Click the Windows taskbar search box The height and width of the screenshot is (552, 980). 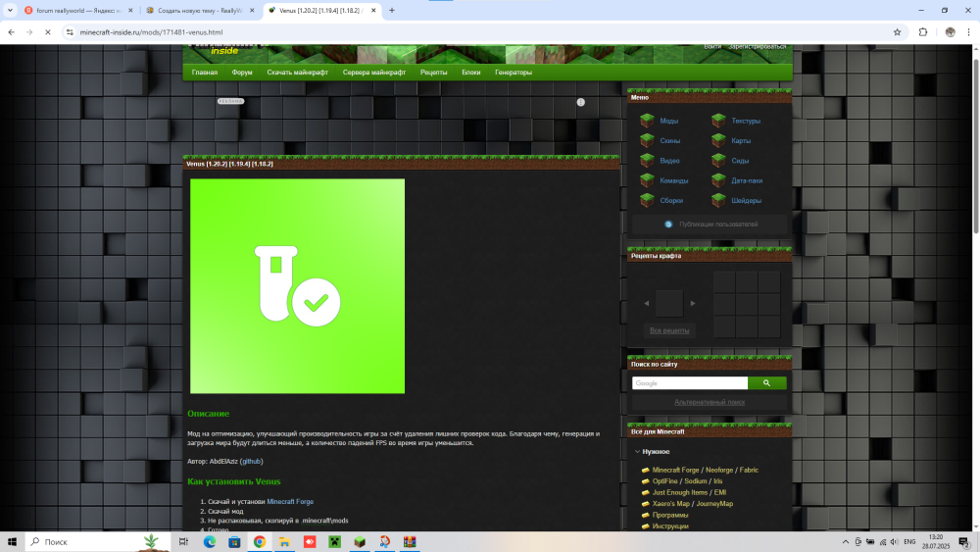[x=99, y=542]
